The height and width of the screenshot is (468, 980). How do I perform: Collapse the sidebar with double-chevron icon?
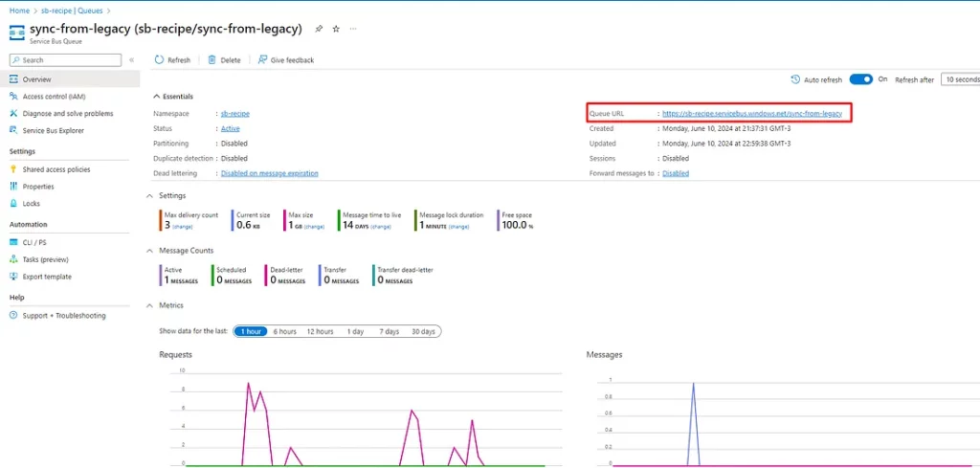[x=131, y=60]
